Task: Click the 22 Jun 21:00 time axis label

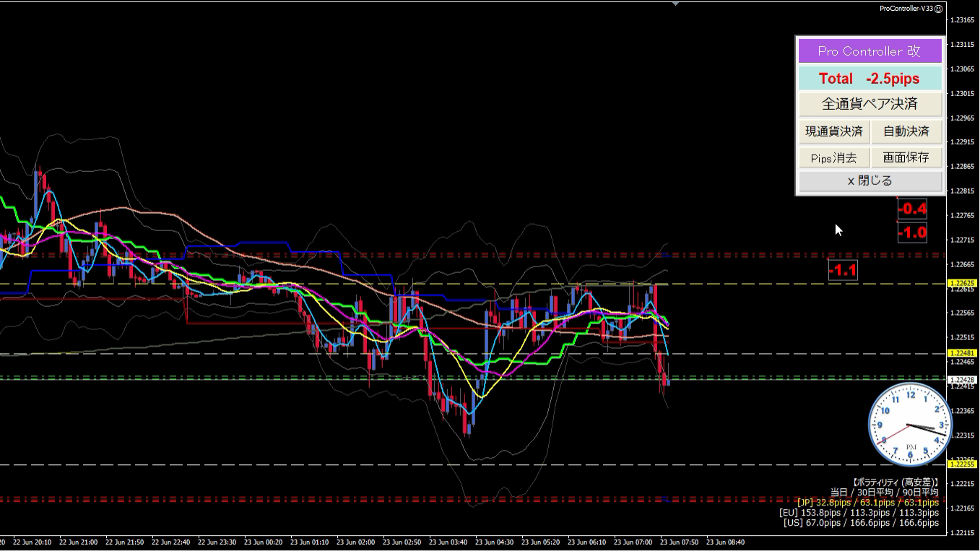Action: point(78,542)
